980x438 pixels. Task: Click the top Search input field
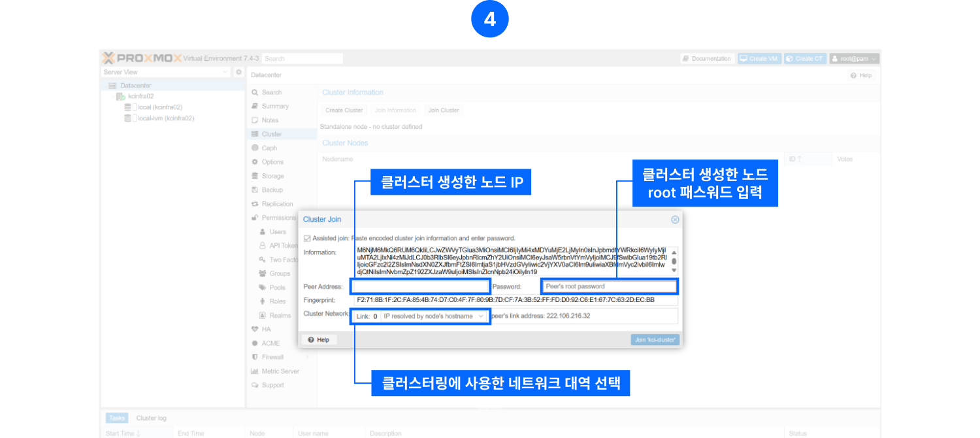(x=302, y=58)
